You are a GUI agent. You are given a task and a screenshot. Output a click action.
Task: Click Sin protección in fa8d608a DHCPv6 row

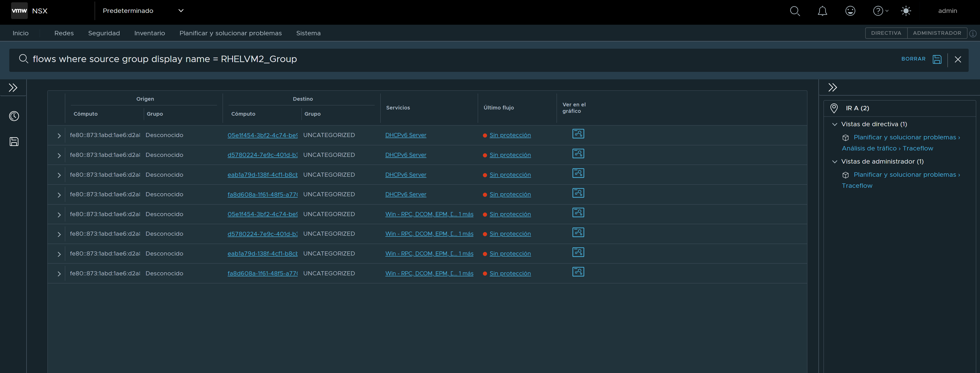point(510,194)
